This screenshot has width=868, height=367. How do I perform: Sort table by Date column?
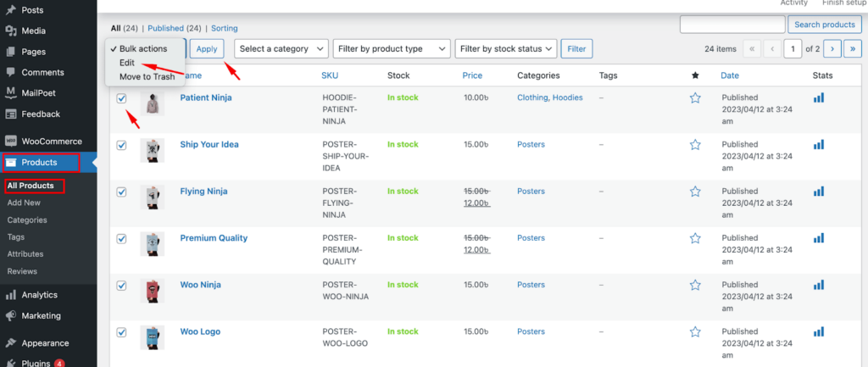(x=730, y=75)
